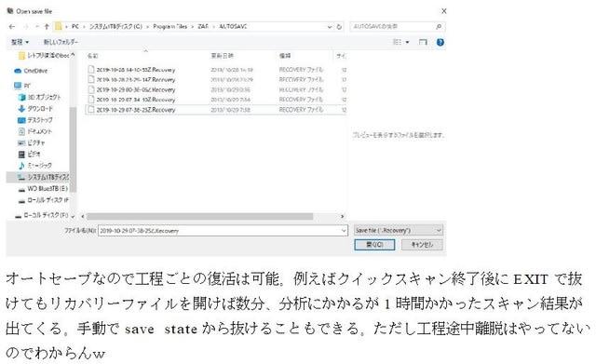Select the yellow folder item in sidebar
Screen dimensions: 596x364
point(45,56)
